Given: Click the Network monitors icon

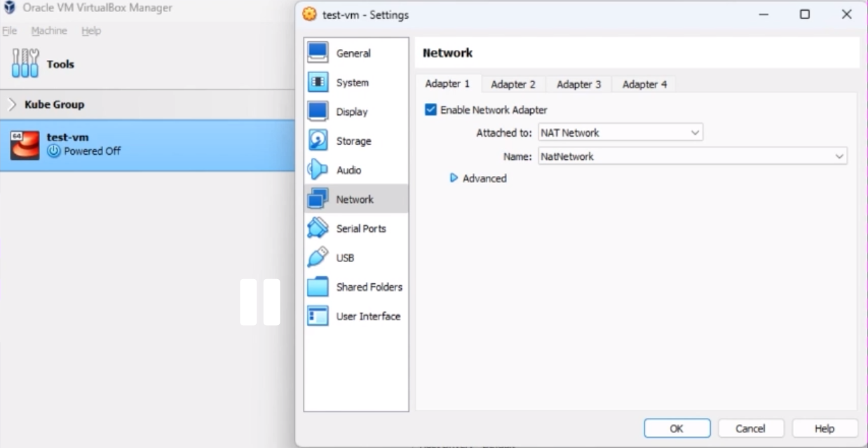Looking at the screenshot, I should 318,200.
